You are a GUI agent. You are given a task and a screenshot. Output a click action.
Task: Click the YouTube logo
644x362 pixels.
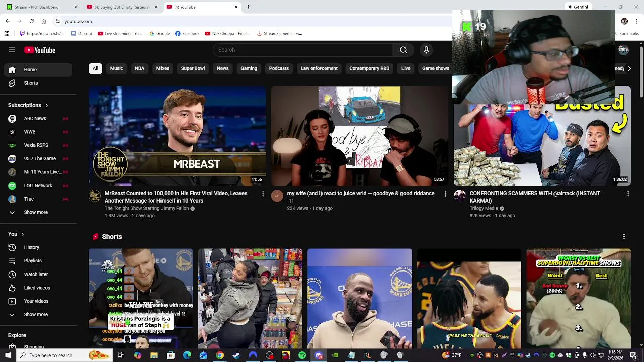coord(40,50)
